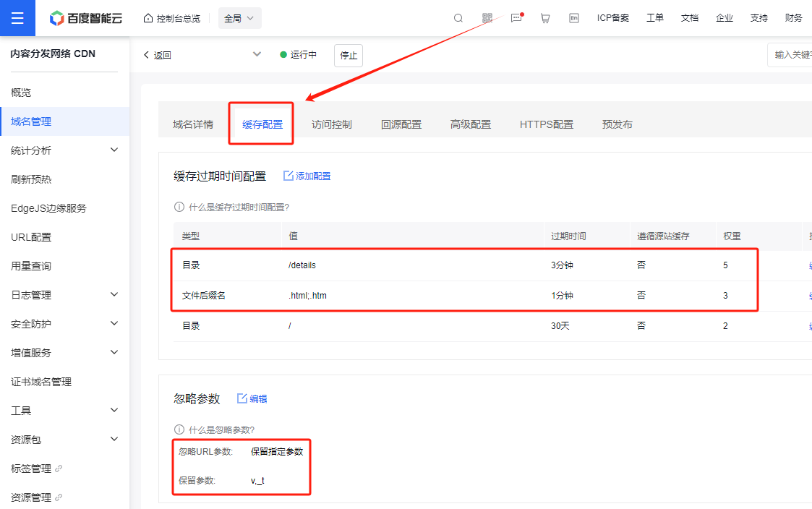Image resolution: width=812 pixels, height=509 pixels.
Task: Click the search magnifier icon in header
Action: tap(458, 18)
